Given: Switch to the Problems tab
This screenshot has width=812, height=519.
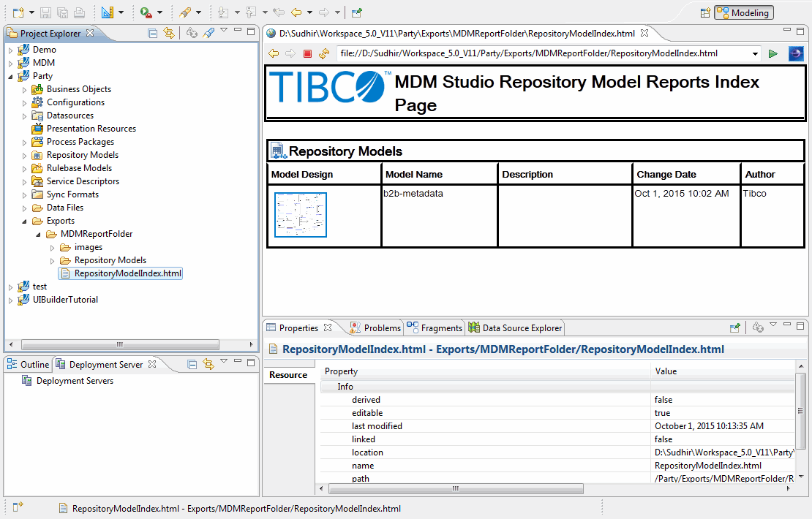Looking at the screenshot, I should click(375, 327).
